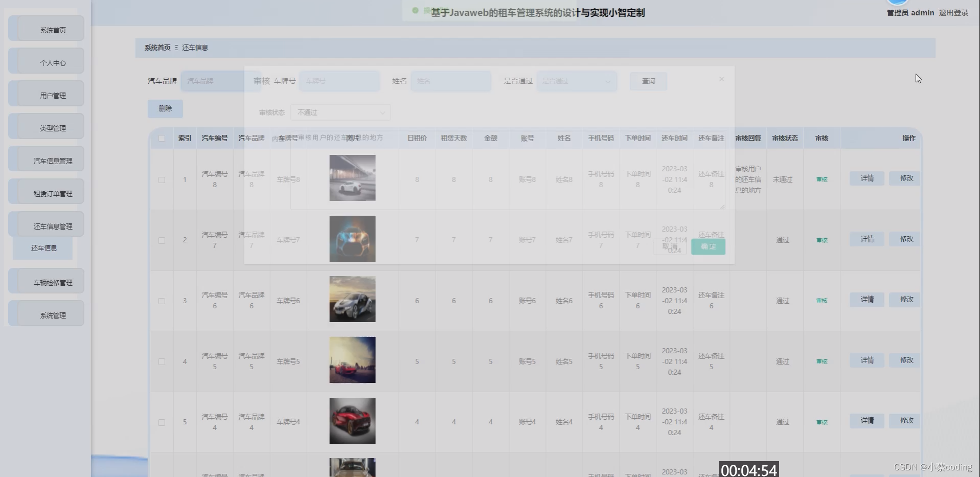
Task: Check the checkbox for row 3
Action: (162, 301)
